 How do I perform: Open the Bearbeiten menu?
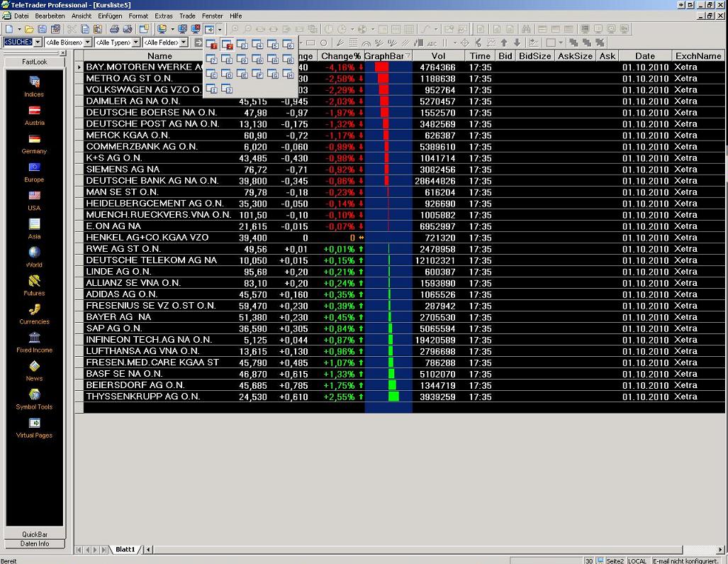50,16
